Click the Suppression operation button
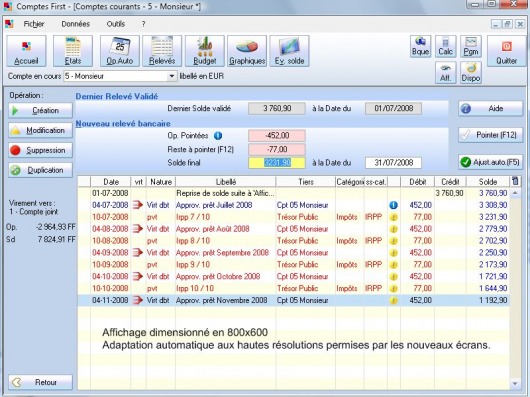 (40, 150)
